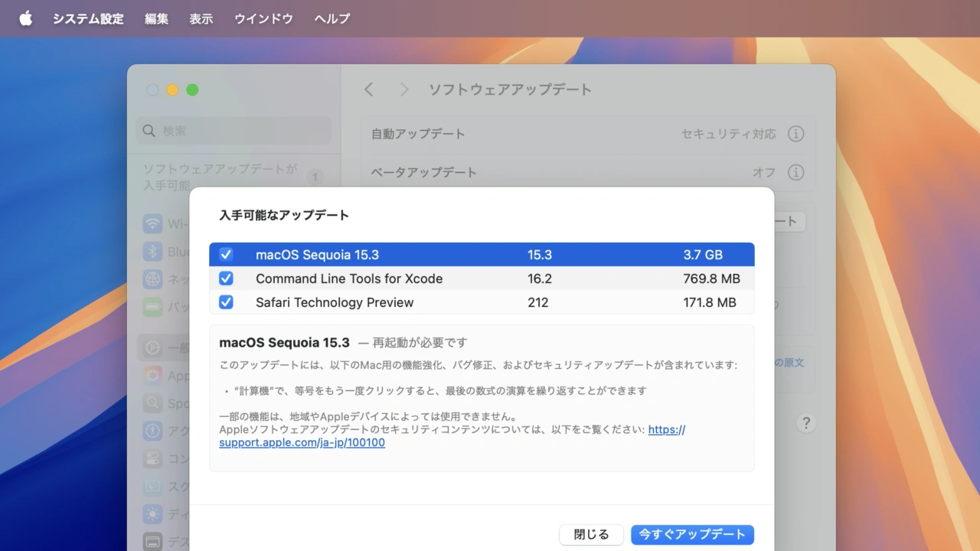Uncheck the macOS Sequoia 15.3 update checkbox
The width and height of the screenshot is (980, 551).
(x=226, y=254)
